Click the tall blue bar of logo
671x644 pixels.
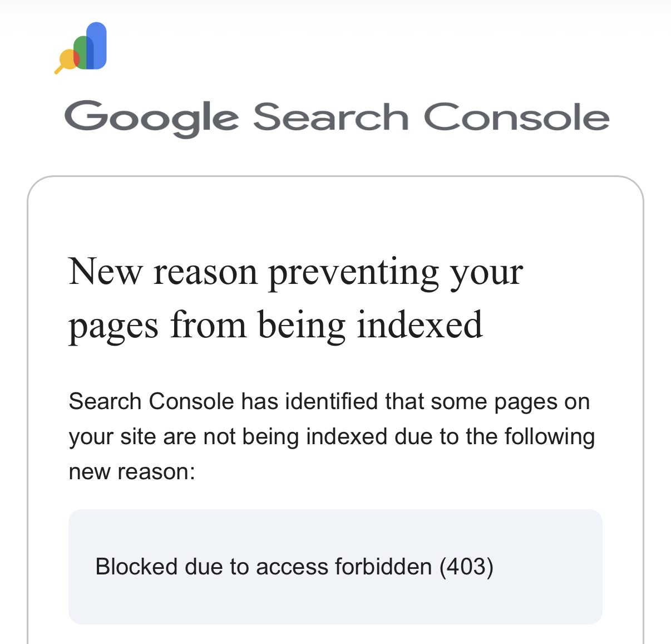[97, 46]
